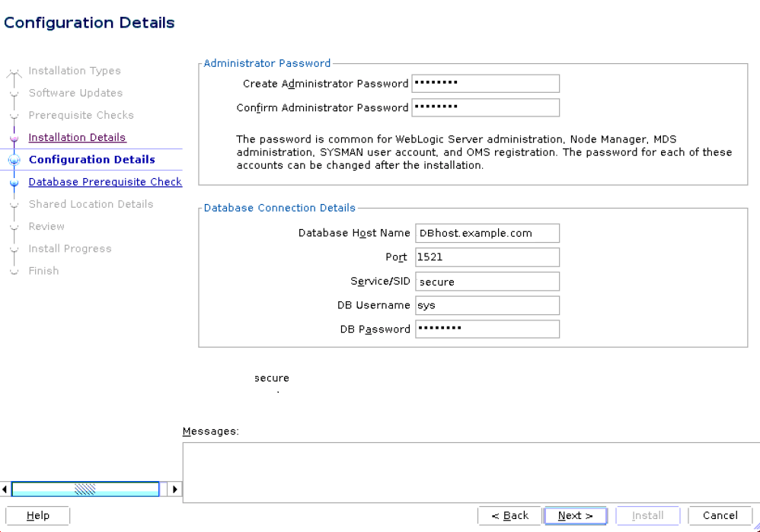Click the Finish step icon
This screenshot has width=760, height=532.
point(15,270)
